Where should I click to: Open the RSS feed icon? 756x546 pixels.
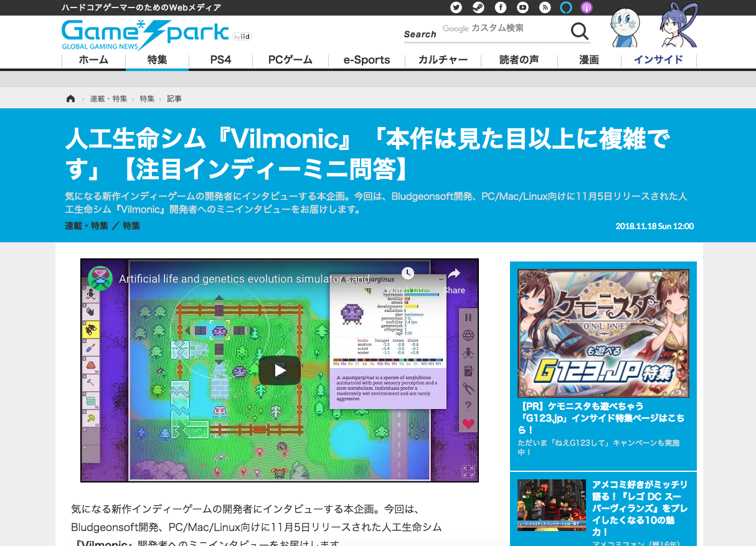pyautogui.click(x=545, y=7)
